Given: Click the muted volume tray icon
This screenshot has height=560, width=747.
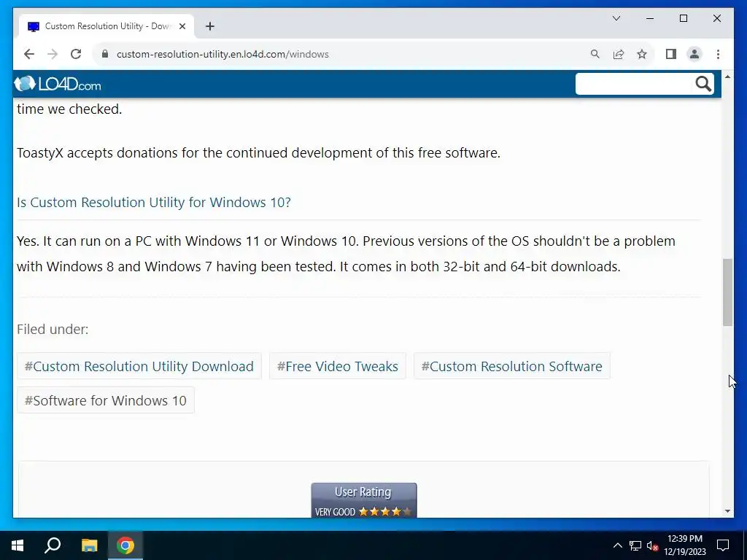Looking at the screenshot, I should [x=652, y=545].
